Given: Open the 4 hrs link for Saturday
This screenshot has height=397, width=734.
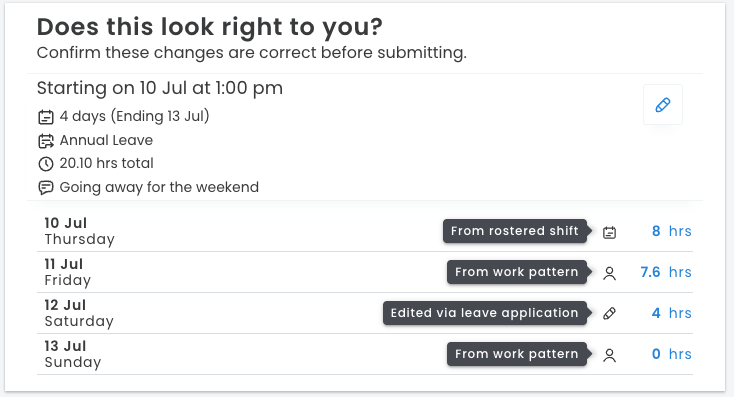Looking at the screenshot, I should tap(672, 313).
